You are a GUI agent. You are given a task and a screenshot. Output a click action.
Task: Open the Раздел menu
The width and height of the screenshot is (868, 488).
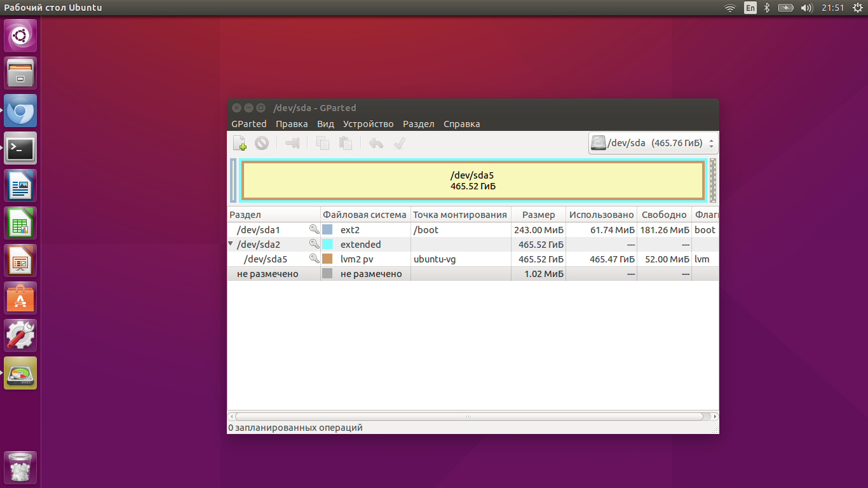[x=419, y=124]
